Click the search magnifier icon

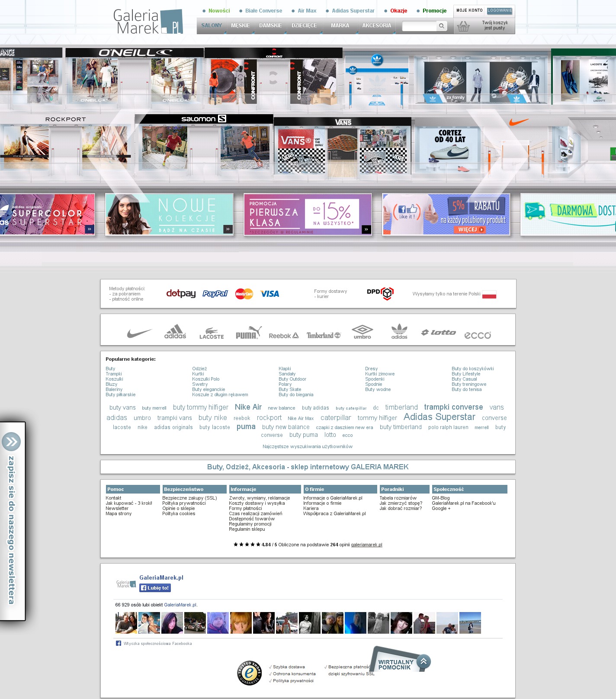pyautogui.click(x=441, y=26)
